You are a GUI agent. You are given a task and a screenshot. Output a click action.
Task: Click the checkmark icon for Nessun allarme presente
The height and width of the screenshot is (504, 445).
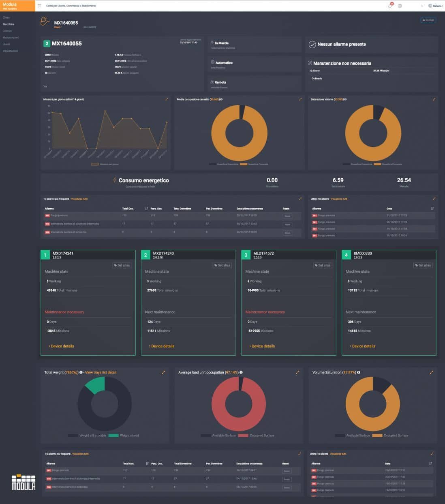pos(312,45)
